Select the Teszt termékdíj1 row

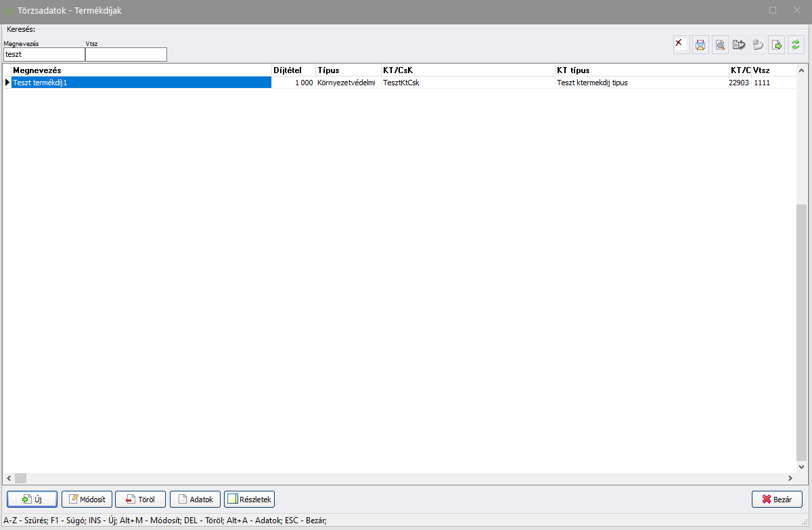point(141,83)
